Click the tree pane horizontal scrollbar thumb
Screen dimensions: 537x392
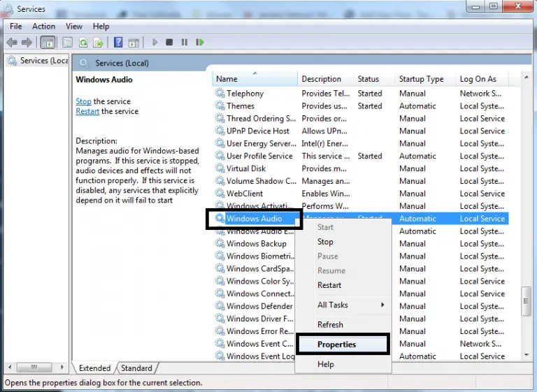click(x=34, y=367)
